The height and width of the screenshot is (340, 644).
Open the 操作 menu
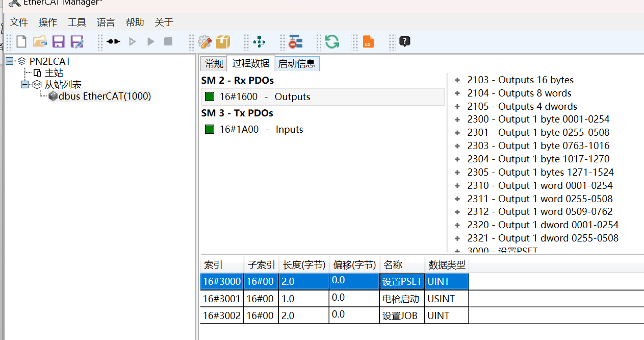(x=48, y=22)
